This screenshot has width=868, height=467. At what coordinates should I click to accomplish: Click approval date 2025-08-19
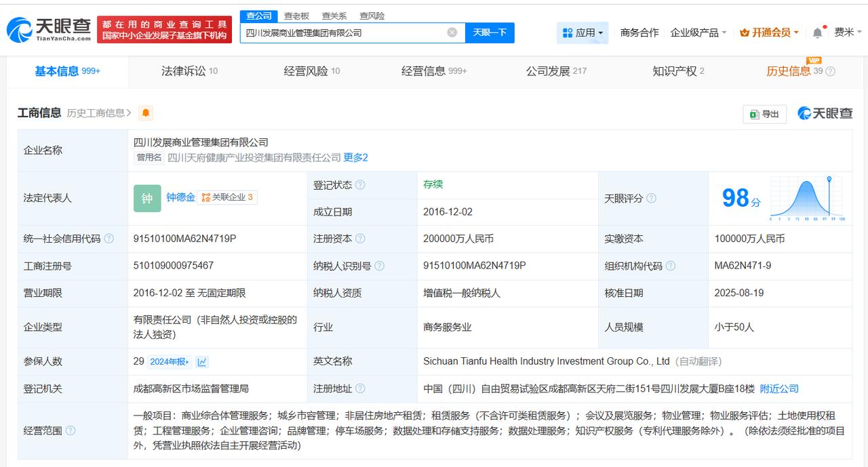(739, 293)
